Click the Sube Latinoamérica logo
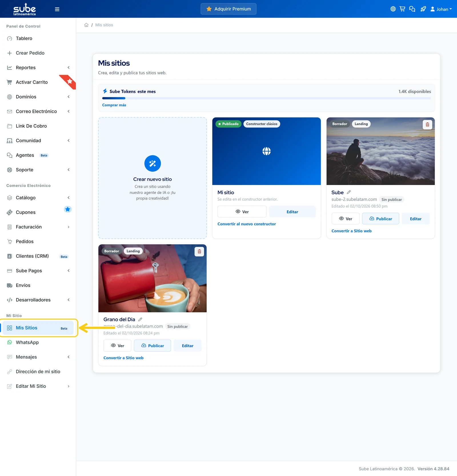The height and width of the screenshot is (476, 457). (x=25, y=9)
